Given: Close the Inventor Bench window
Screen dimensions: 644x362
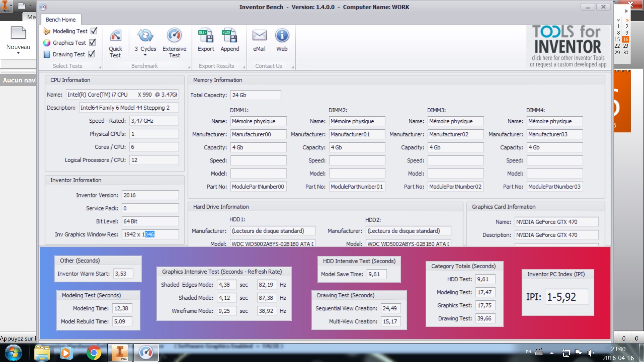Looking at the screenshot, I should click(603, 7).
